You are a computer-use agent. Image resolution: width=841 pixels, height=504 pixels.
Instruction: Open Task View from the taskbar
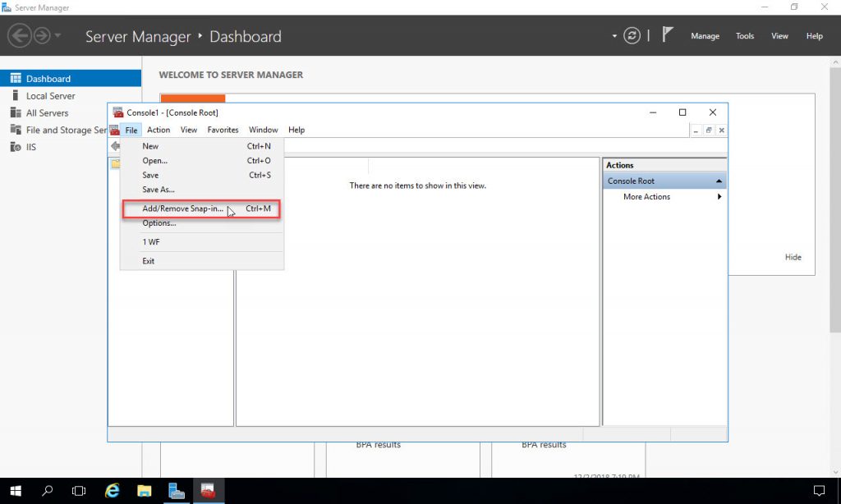(x=79, y=490)
